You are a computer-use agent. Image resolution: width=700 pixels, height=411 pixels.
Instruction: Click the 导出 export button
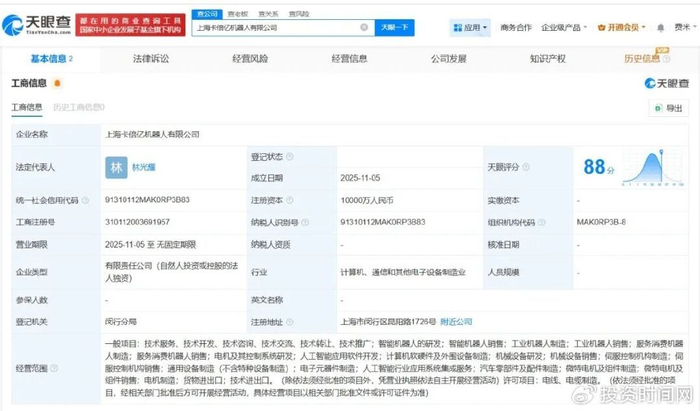(x=668, y=108)
